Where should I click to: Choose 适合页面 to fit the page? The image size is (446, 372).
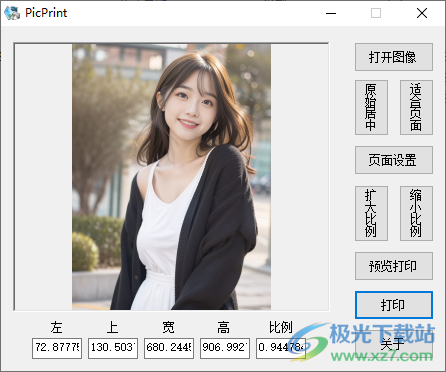point(416,107)
